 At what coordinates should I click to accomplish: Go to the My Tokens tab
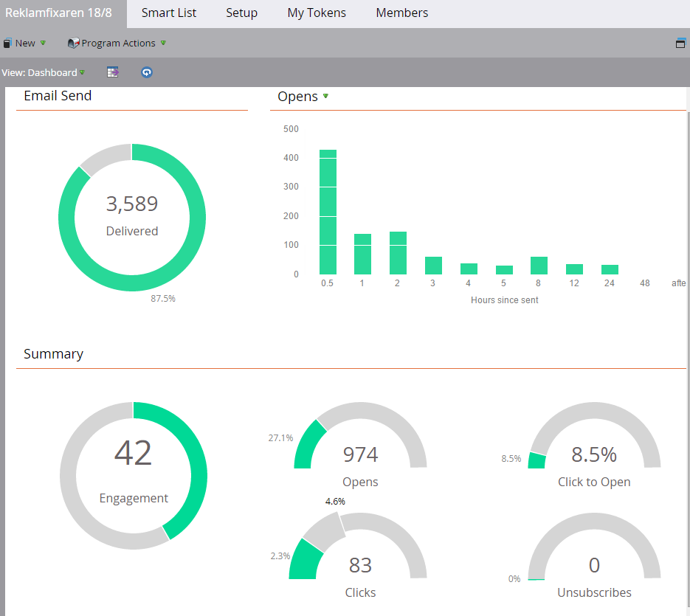(317, 13)
